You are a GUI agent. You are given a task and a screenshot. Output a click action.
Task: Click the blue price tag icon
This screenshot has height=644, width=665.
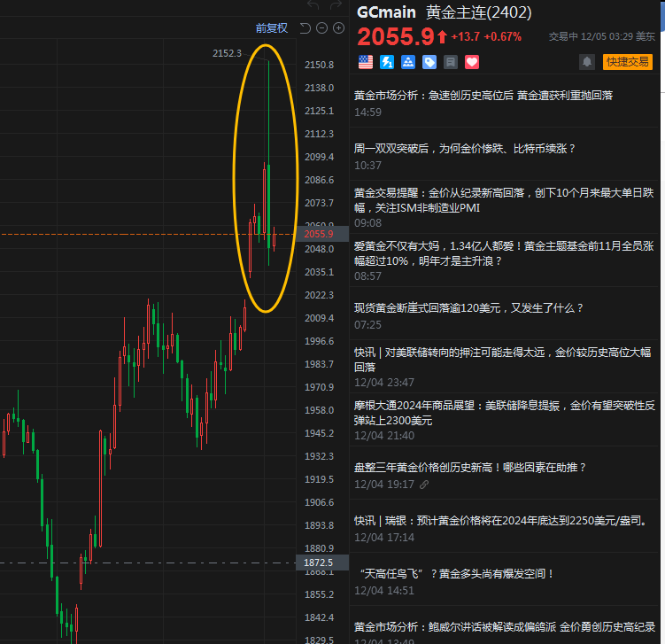(429, 62)
